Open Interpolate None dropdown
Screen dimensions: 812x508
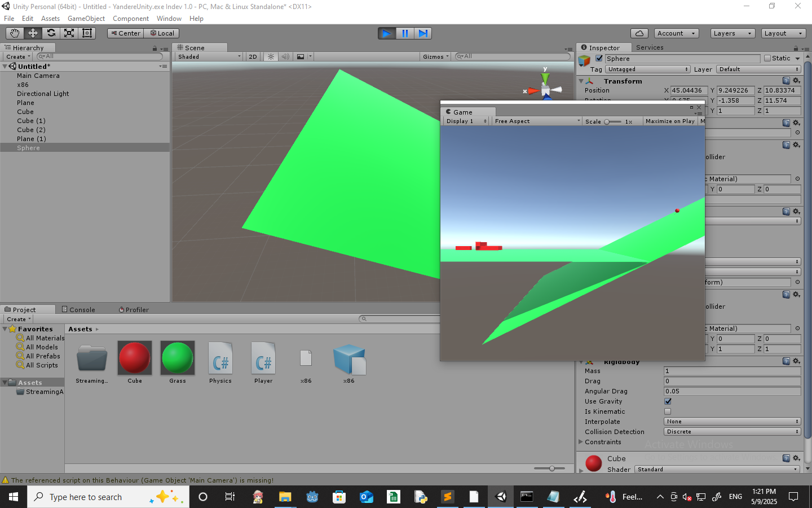(x=732, y=422)
